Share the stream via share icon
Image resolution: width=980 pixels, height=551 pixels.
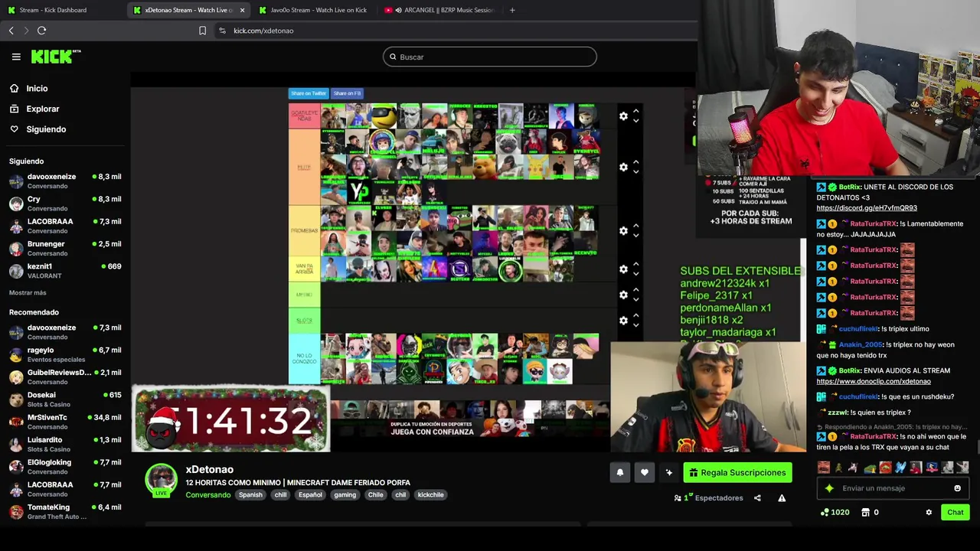pyautogui.click(x=757, y=498)
